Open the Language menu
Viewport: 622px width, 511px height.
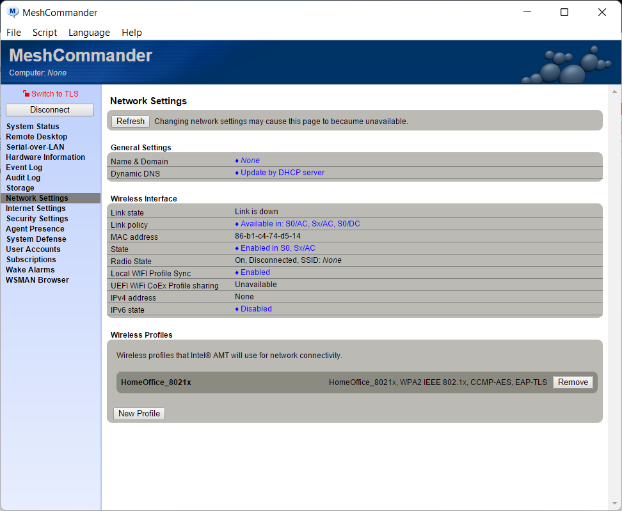point(89,32)
